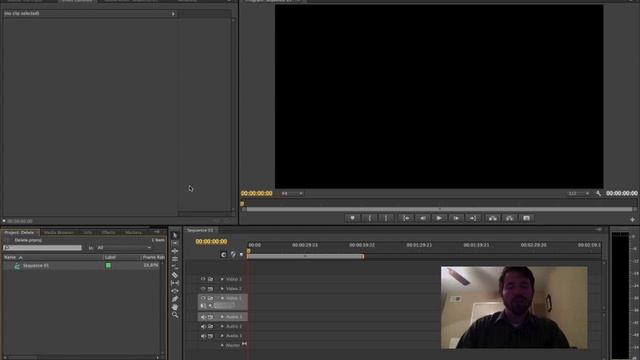Viewport: 640px width, 360px height.
Task: Toggle Video 3 track eye visibility
Action: (203, 279)
